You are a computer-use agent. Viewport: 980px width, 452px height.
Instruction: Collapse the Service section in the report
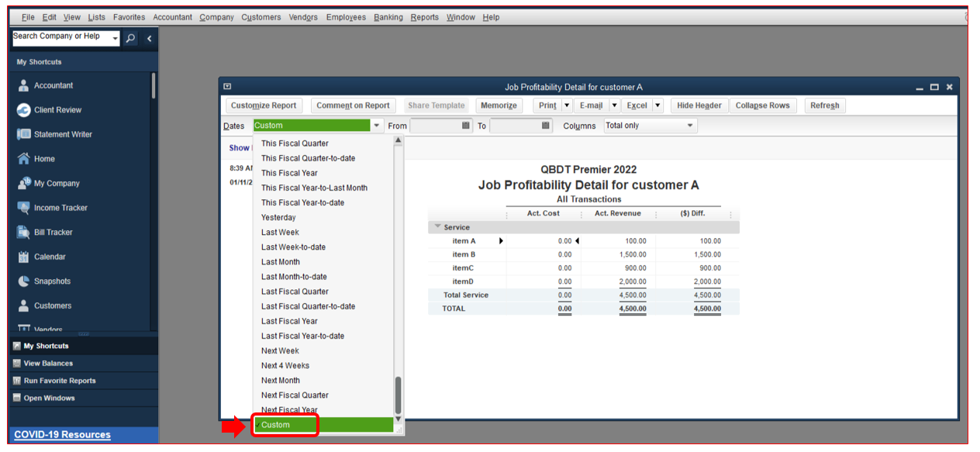click(x=436, y=227)
